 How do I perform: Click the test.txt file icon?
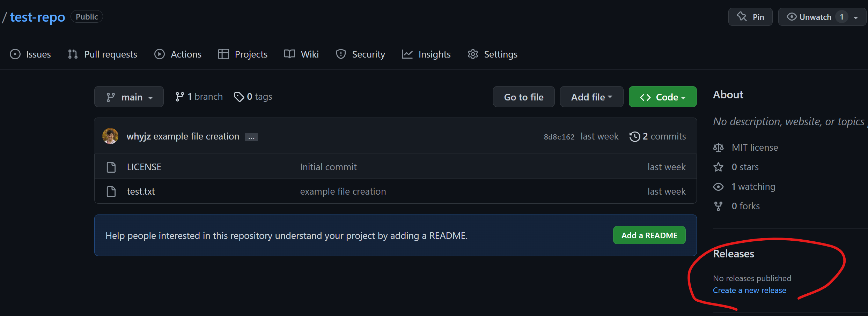[x=111, y=191]
